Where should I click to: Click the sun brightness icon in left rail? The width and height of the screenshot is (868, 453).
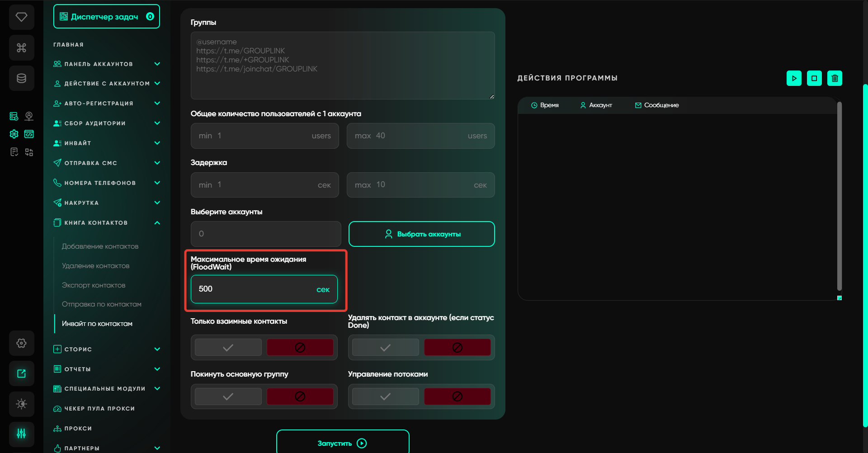[21, 404]
